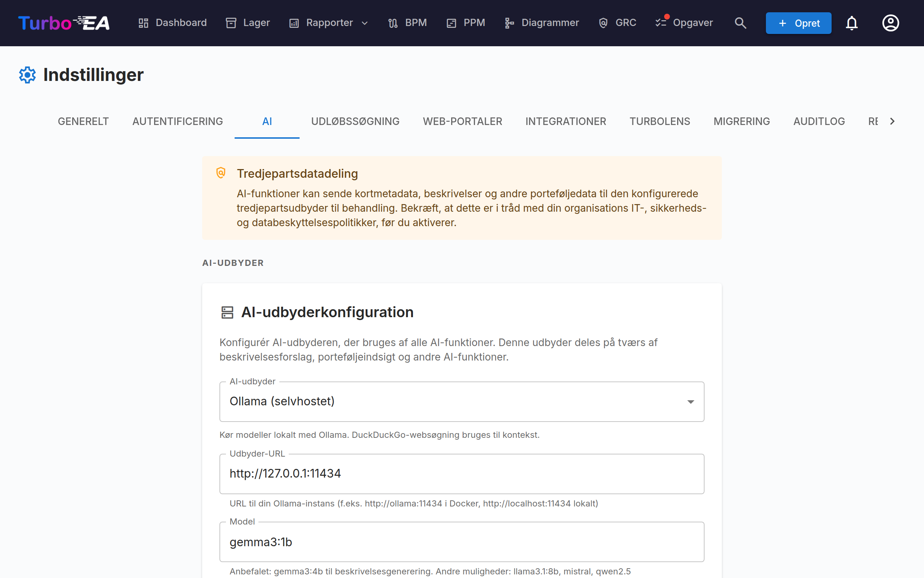Switch to the TURBOLENS tab
This screenshot has height=578, width=924.
(660, 121)
